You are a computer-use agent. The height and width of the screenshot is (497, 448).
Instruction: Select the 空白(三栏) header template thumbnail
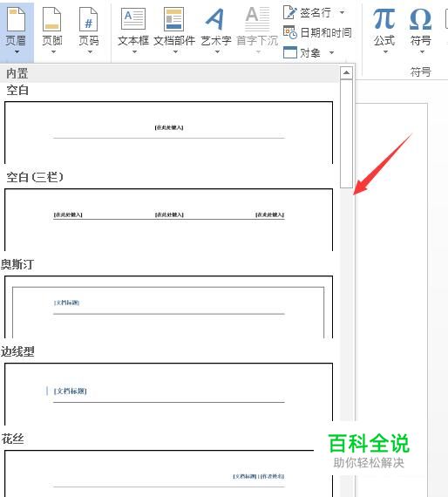(168, 220)
